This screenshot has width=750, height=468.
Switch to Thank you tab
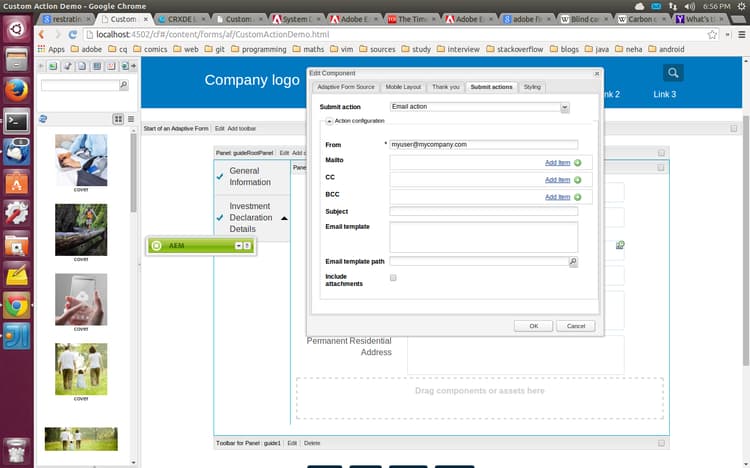(446, 87)
